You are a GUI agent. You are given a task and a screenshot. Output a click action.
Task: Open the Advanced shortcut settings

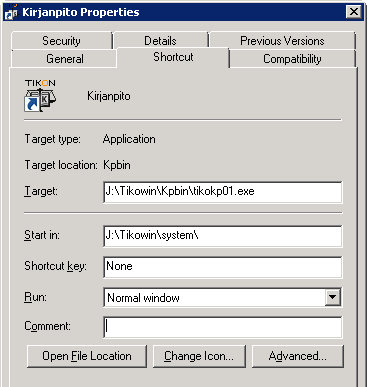298,356
